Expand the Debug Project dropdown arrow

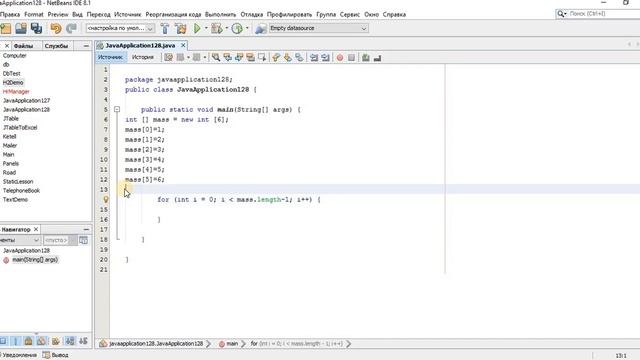[227, 28]
